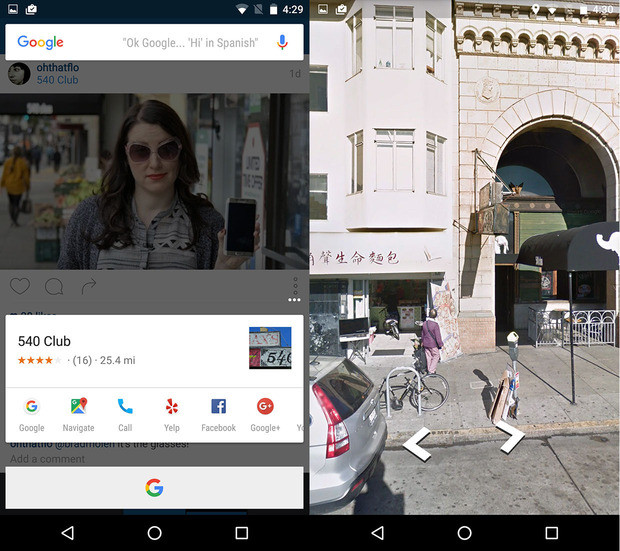Tap Android back button on right phone
The height and width of the screenshot is (551, 620).
[x=378, y=533]
